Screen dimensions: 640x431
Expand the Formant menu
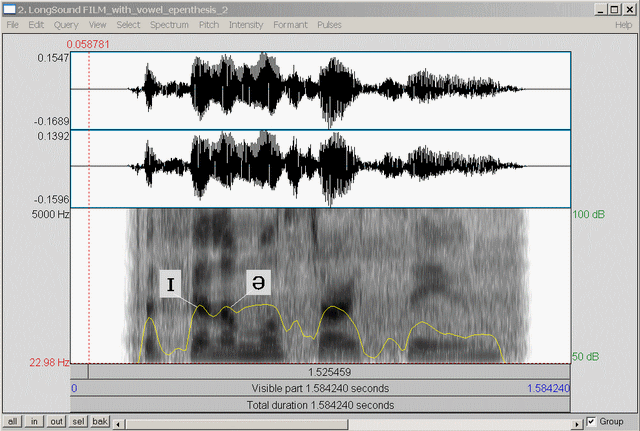click(290, 24)
